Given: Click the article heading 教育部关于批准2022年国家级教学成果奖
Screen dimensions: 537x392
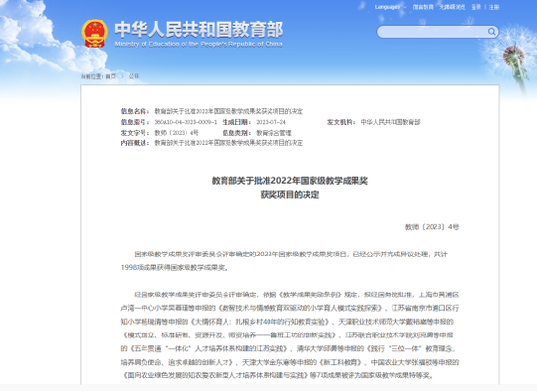Looking at the screenshot, I should pos(290,181).
